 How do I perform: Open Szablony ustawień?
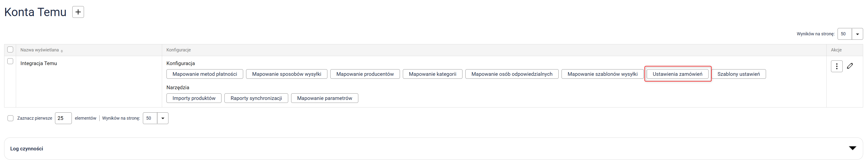click(x=738, y=74)
